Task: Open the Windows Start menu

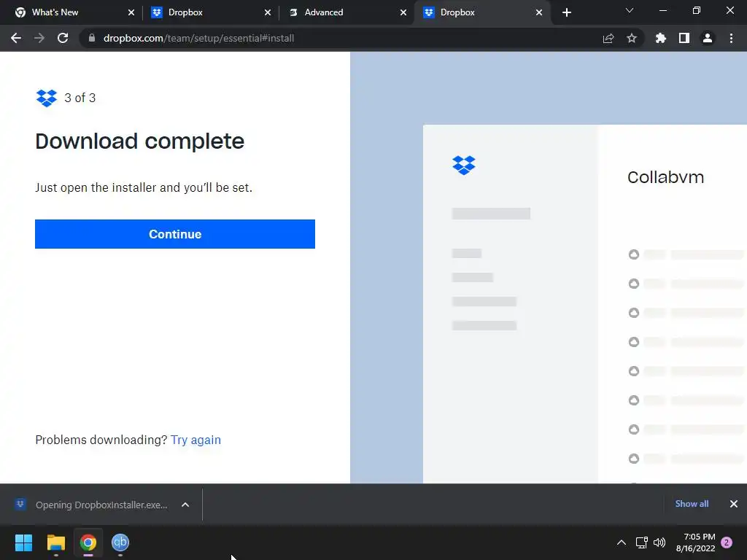Action: pyautogui.click(x=23, y=542)
